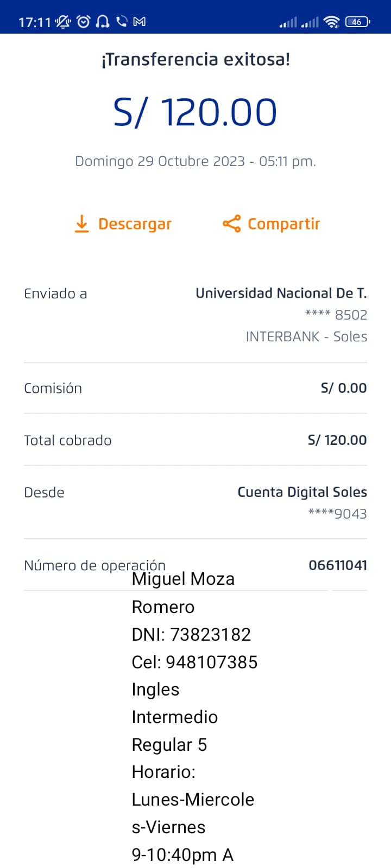This screenshot has width=391, height=868.
Task: Tap the first cellular signal bars
Action: [x=288, y=22]
